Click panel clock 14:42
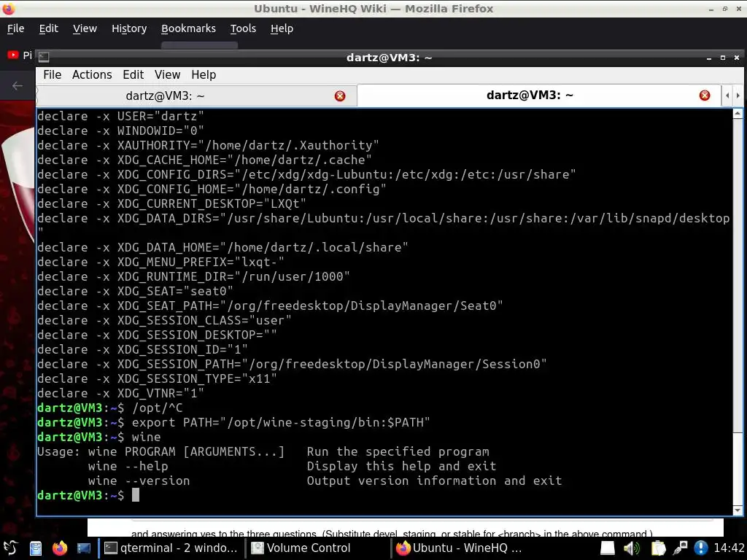This screenshot has width=747, height=560. tap(729, 548)
